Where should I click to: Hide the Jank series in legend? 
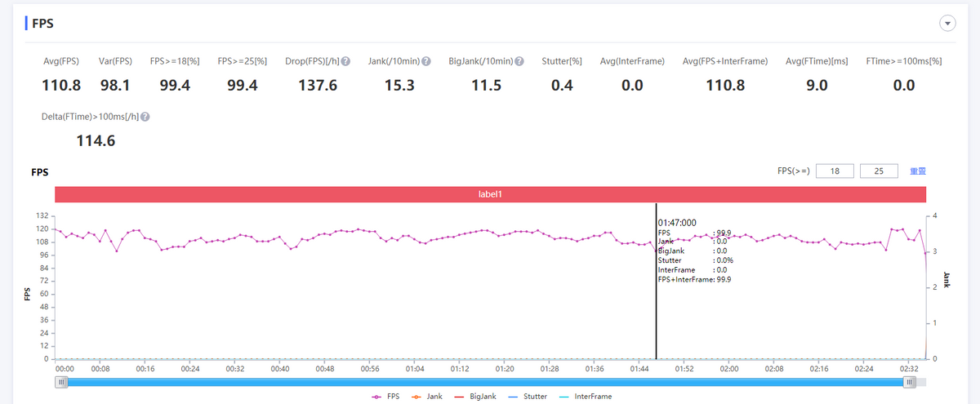[429, 396]
